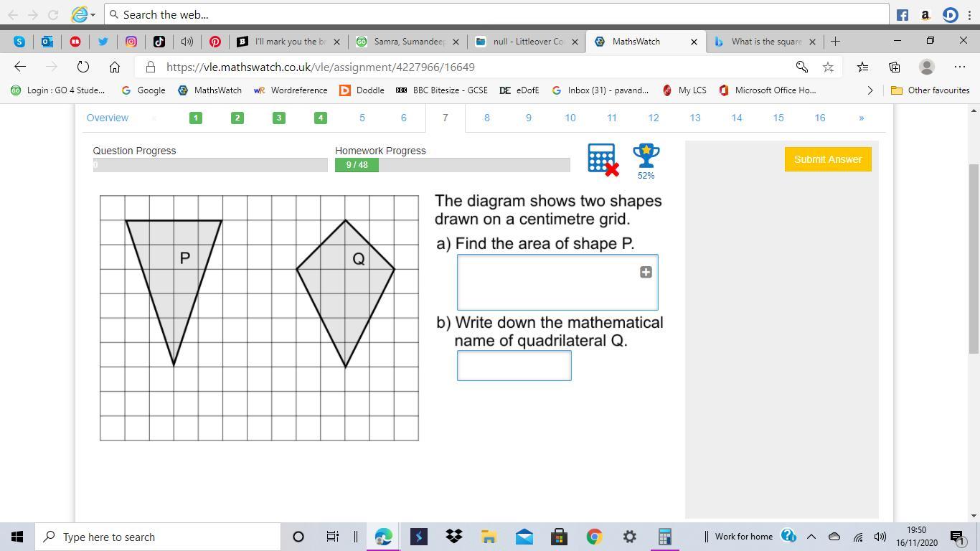
Task: Click the address bar URL
Action: click(321, 67)
